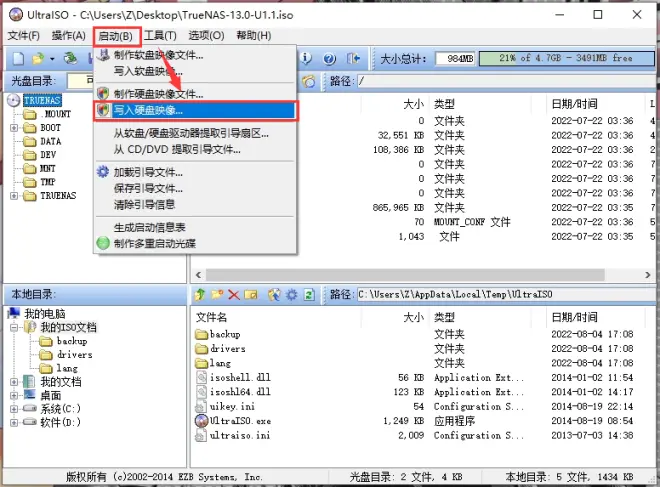Collapse the 我的ISO文档 tree node

14,327
